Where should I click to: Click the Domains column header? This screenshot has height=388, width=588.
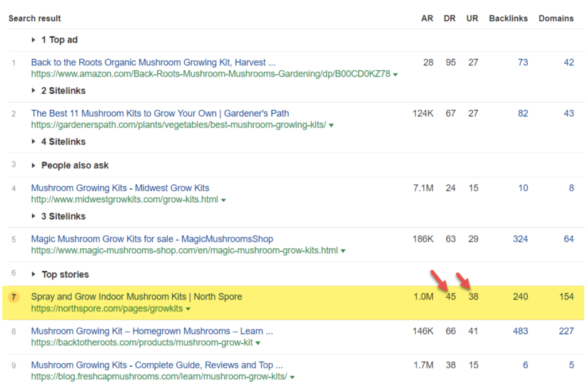pos(556,18)
